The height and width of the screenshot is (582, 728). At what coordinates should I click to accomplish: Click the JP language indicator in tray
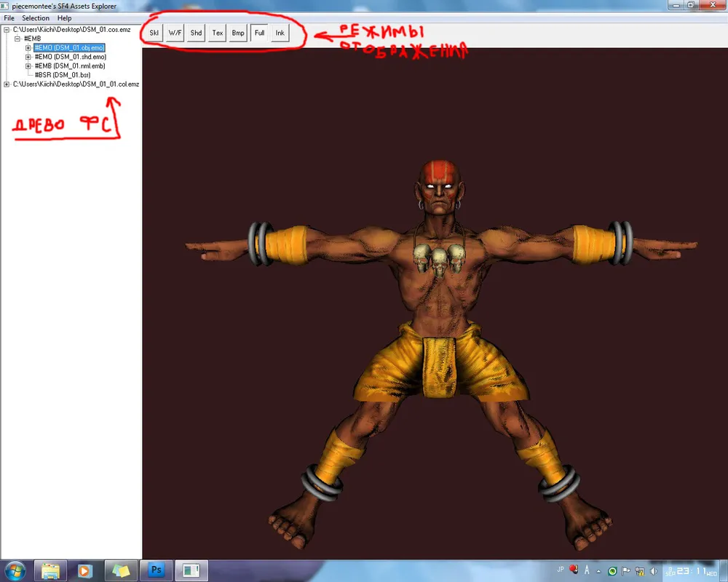click(561, 570)
